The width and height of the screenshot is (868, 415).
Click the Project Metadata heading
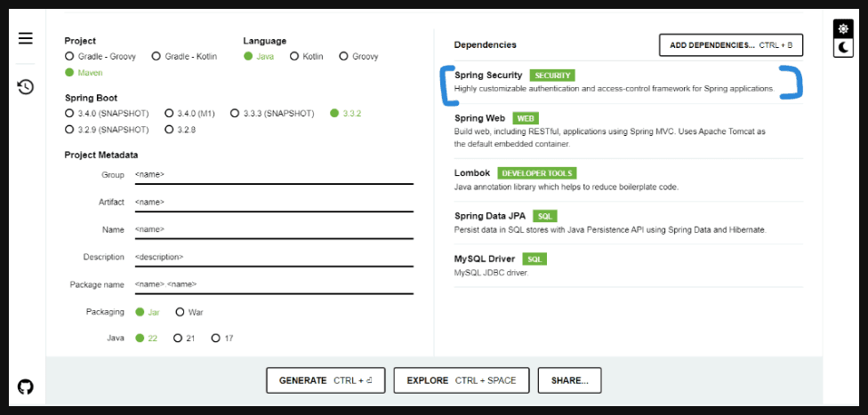(x=101, y=155)
